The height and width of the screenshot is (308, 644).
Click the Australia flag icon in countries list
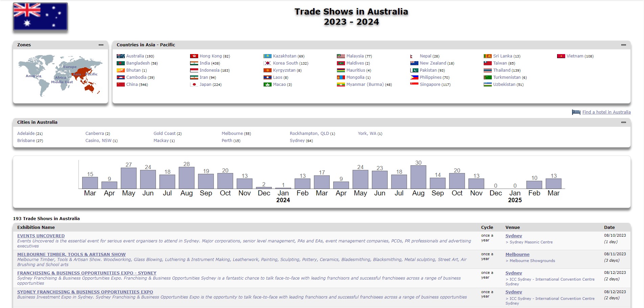pos(121,56)
